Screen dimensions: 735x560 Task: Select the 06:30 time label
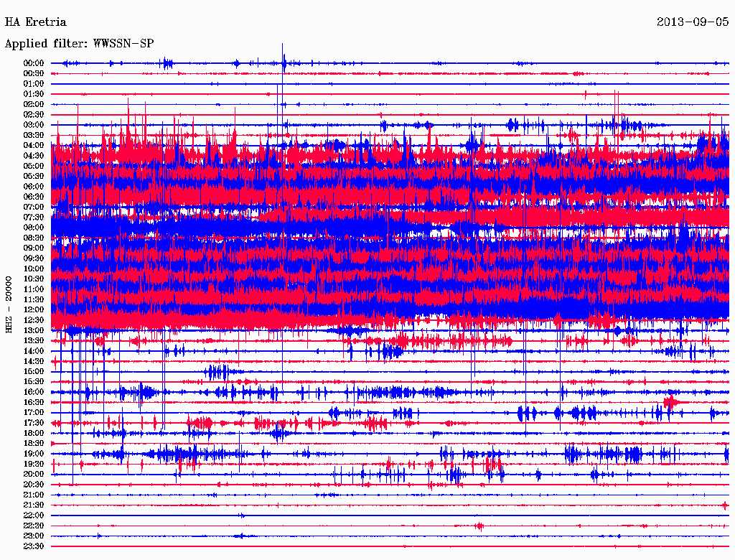point(34,197)
